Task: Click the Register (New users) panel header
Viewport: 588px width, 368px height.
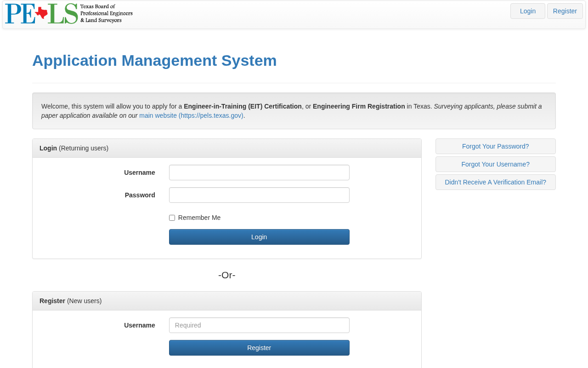Action: coord(71,301)
